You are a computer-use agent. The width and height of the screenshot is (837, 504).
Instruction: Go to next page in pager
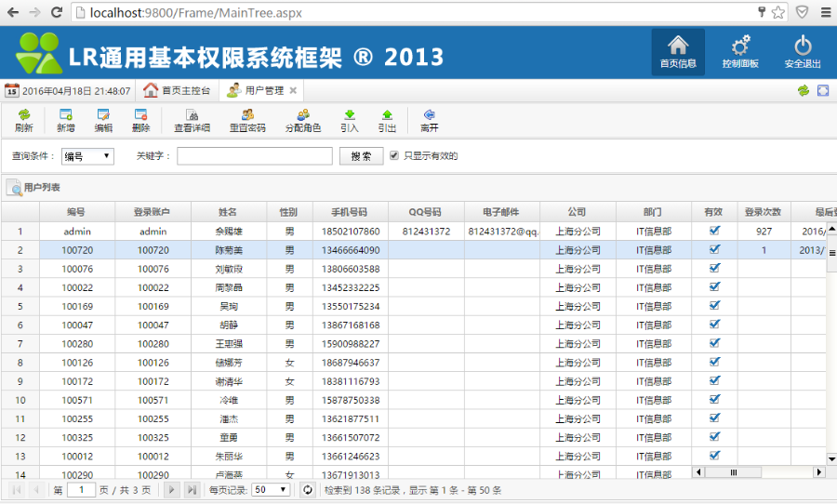[172, 490]
